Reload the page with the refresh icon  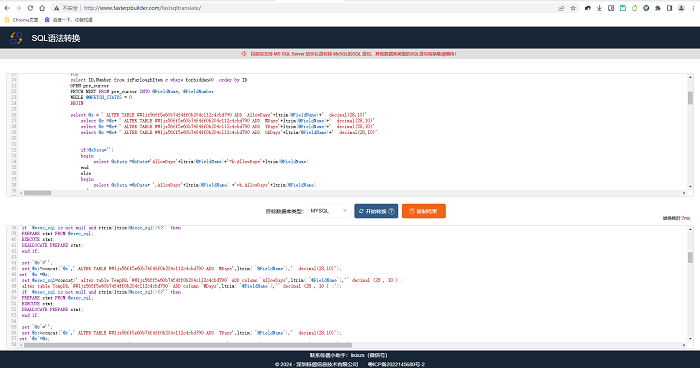30,8
